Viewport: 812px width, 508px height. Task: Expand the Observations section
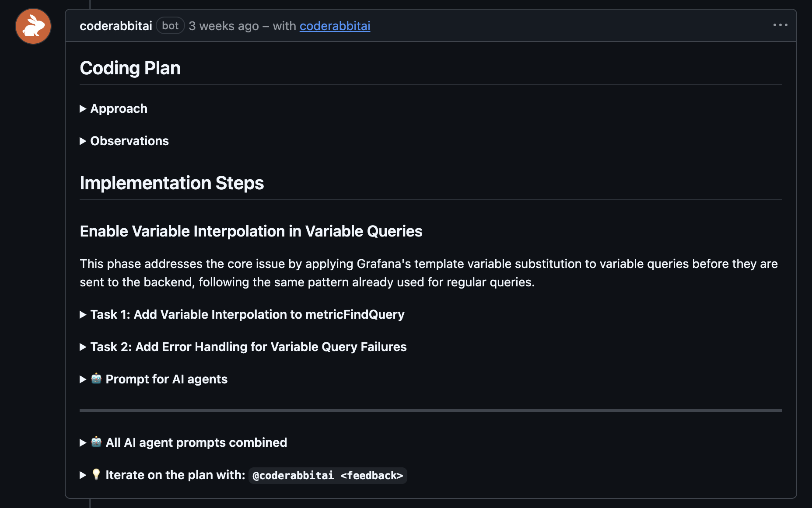[x=129, y=141]
